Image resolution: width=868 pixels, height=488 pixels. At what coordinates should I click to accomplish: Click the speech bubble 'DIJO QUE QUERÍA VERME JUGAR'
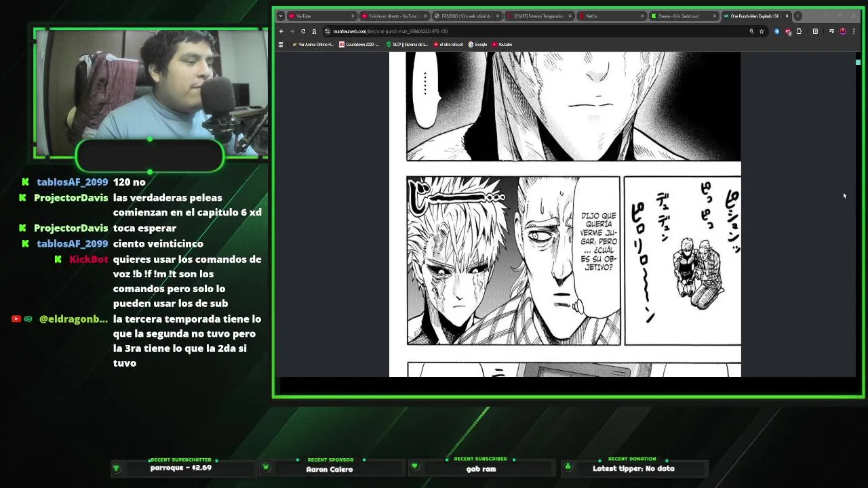click(x=599, y=242)
